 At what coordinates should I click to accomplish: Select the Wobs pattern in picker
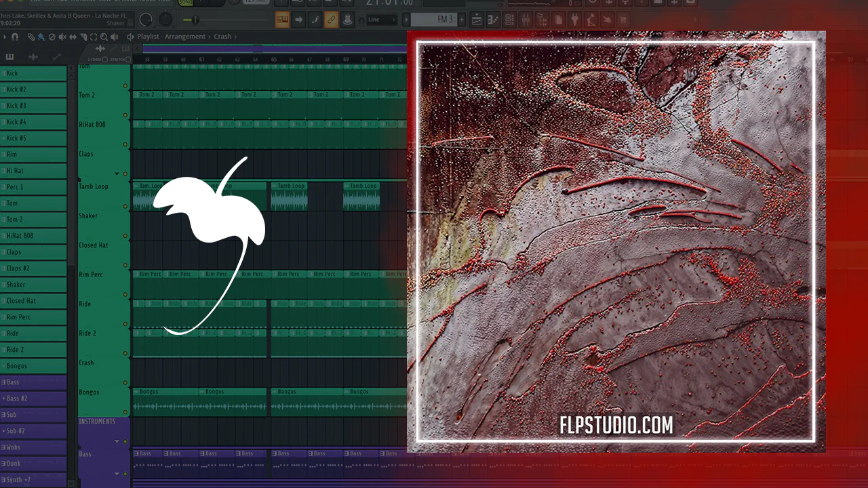(33, 447)
